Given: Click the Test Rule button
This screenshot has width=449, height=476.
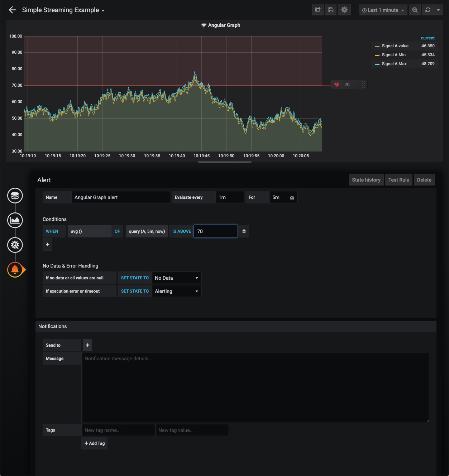Looking at the screenshot, I should [x=398, y=180].
